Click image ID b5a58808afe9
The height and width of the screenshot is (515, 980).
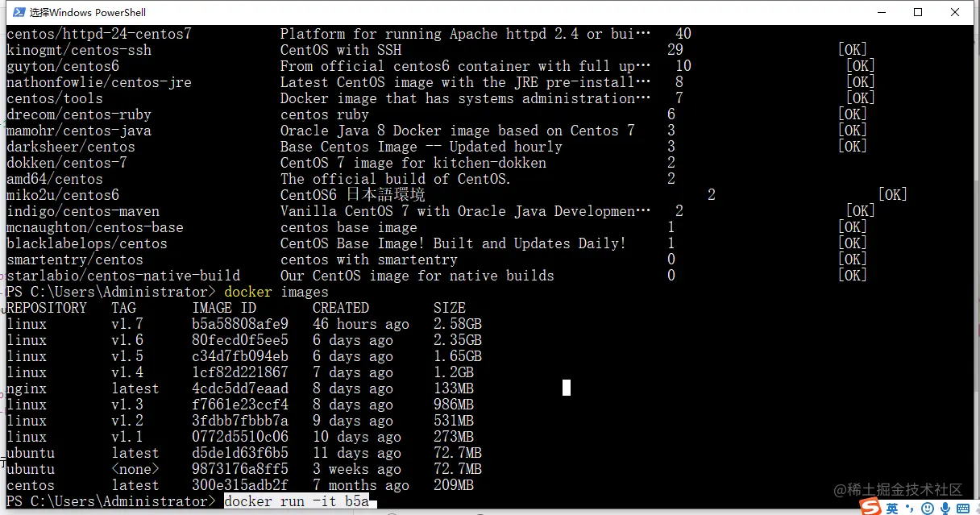tap(240, 324)
